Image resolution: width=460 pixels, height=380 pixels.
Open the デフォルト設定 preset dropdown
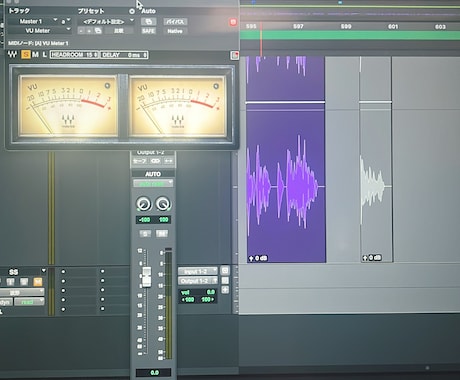(105, 22)
